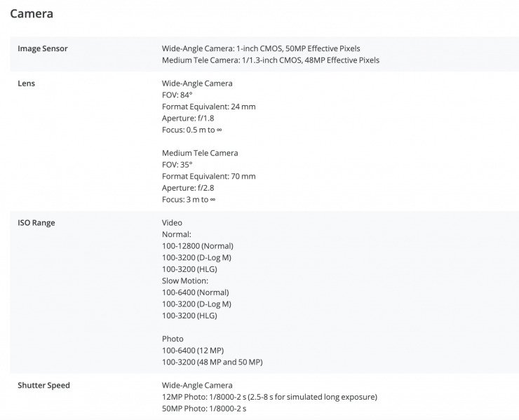Viewport: 519px width, 420px height.
Task: Click the 100-6400 (12 MP) photo ISO value
Action: (193, 351)
